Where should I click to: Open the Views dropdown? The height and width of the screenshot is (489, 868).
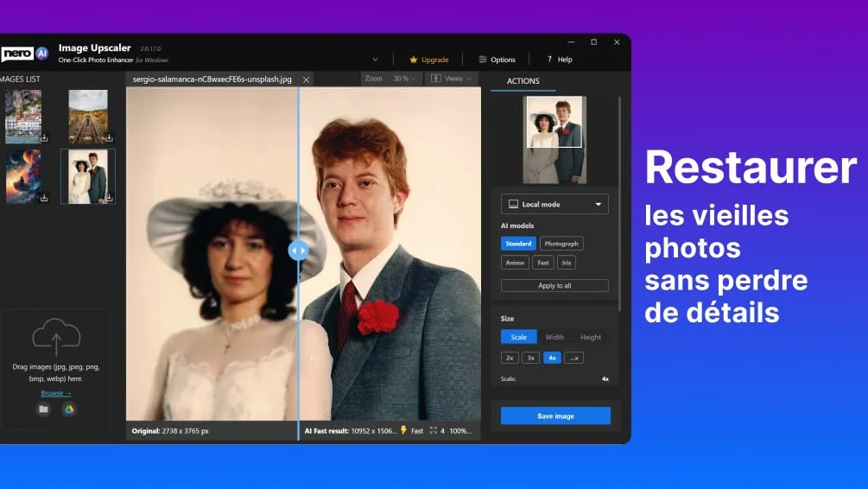click(x=451, y=79)
